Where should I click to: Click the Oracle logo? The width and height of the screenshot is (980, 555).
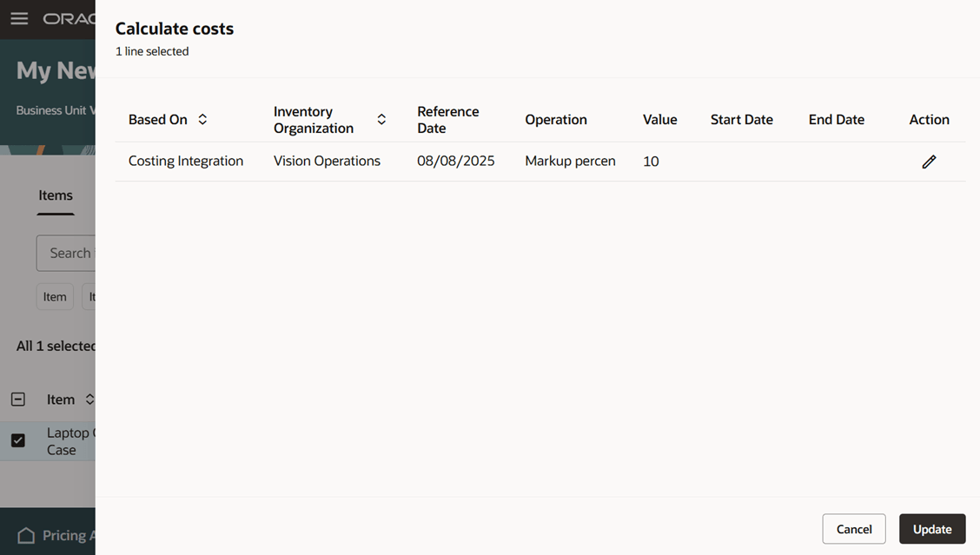(x=74, y=18)
